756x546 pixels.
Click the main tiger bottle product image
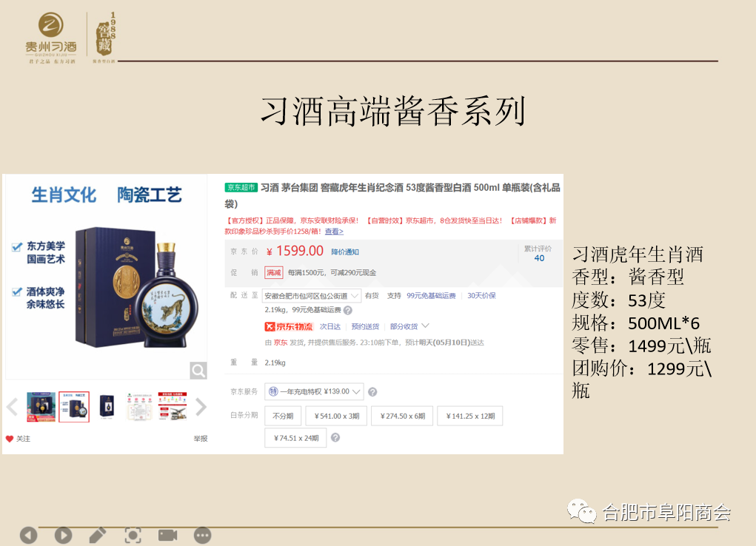coord(136,287)
